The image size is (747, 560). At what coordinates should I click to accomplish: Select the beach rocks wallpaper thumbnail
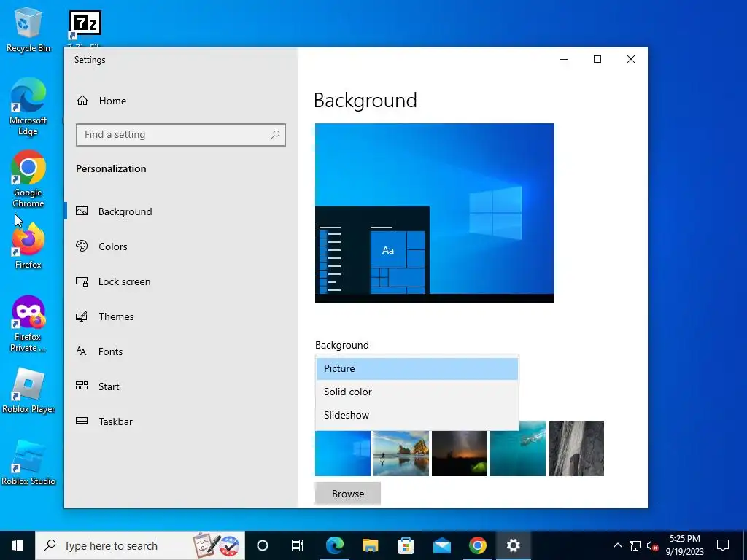[401, 452]
